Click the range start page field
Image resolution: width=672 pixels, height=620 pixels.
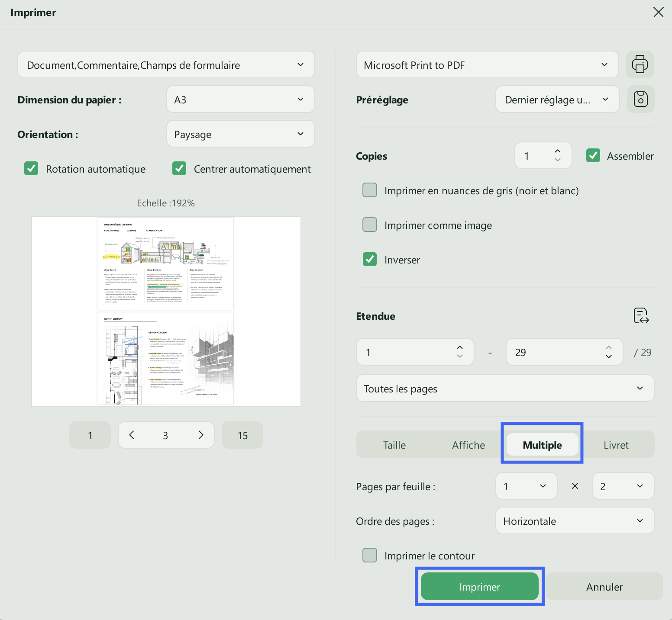(415, 352)
